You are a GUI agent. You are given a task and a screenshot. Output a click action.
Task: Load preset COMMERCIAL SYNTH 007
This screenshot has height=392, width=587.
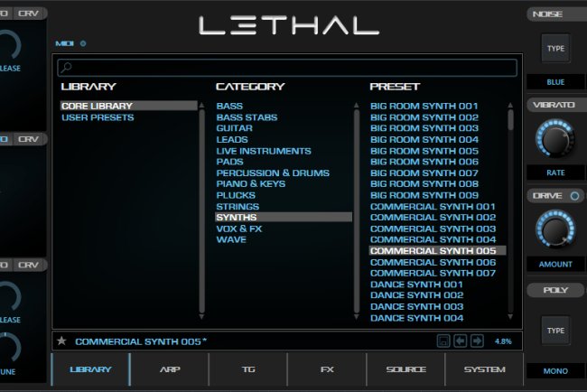[433, 273]
